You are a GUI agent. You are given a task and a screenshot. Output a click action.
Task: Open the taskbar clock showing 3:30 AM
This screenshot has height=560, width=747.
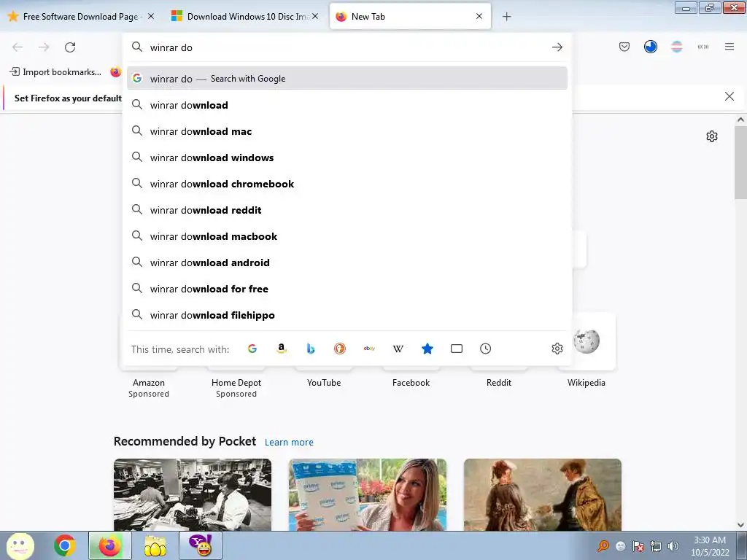pyautogui.click(x=710, y=545)
